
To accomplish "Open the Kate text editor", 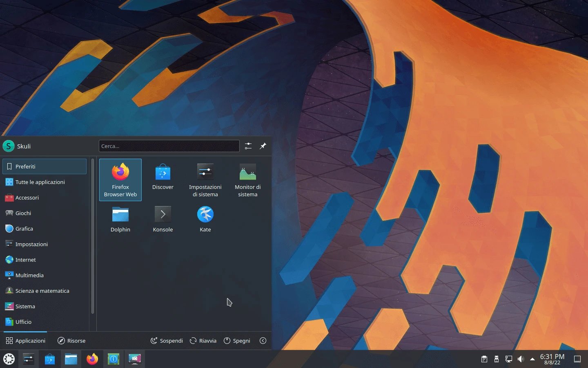I will coord(205,219).
